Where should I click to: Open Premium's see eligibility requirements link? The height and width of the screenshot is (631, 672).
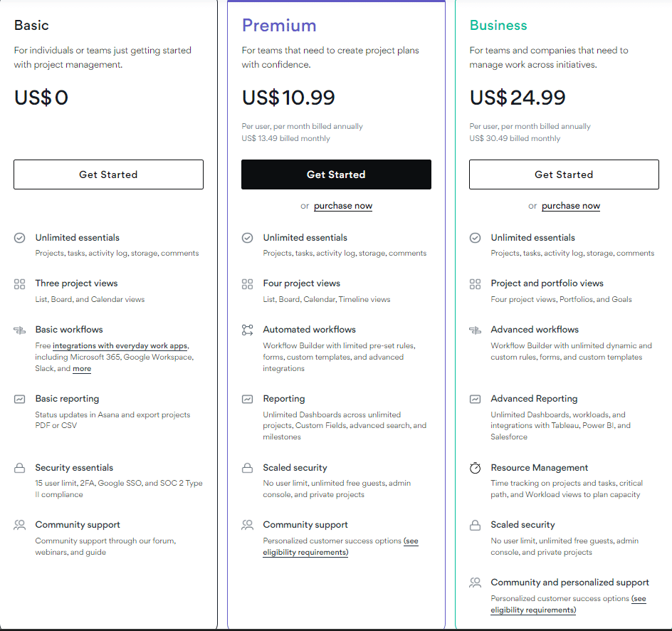(x=340, y=546)
